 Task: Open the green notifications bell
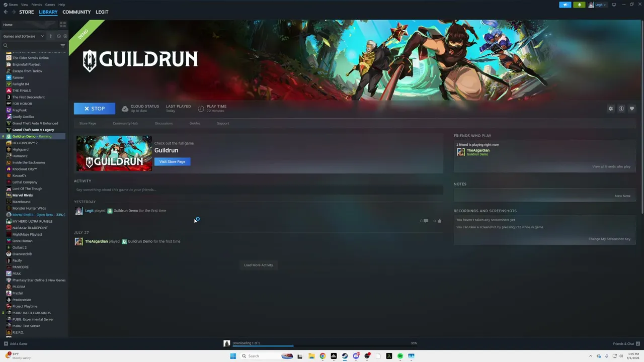579,5
